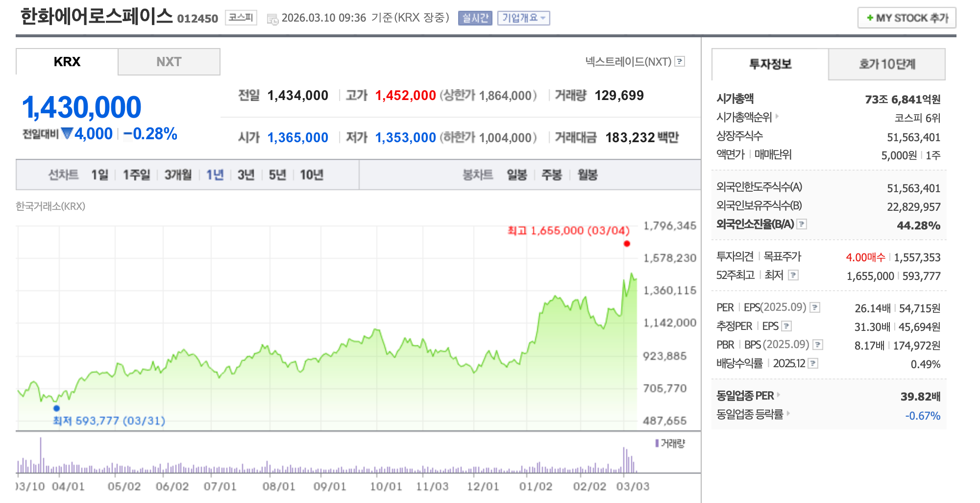Show the 1년 line chart
Image resolution: width=980 pixels, height=503 pixels.
(x=215, y=175)
